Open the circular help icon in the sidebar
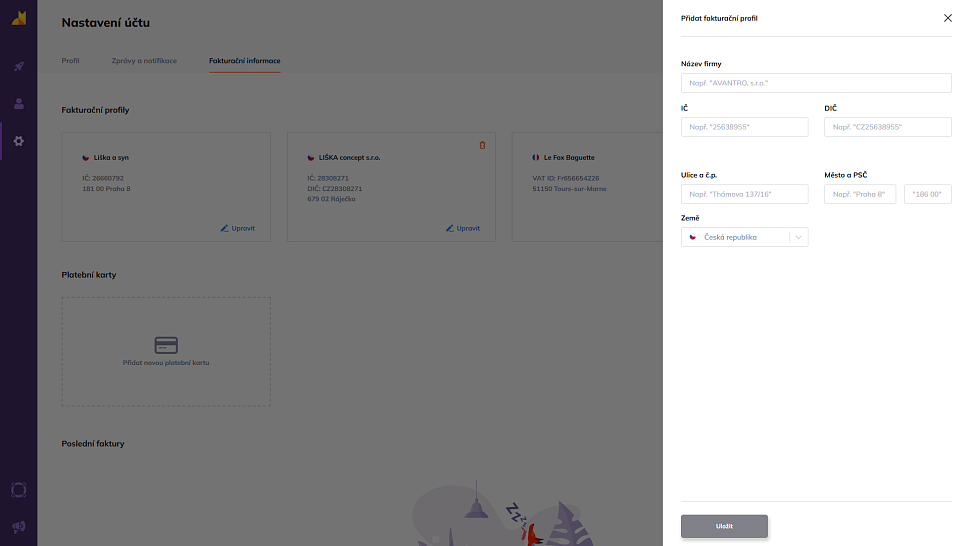Viewport: 970px width, 546px height. click(18, 490)
